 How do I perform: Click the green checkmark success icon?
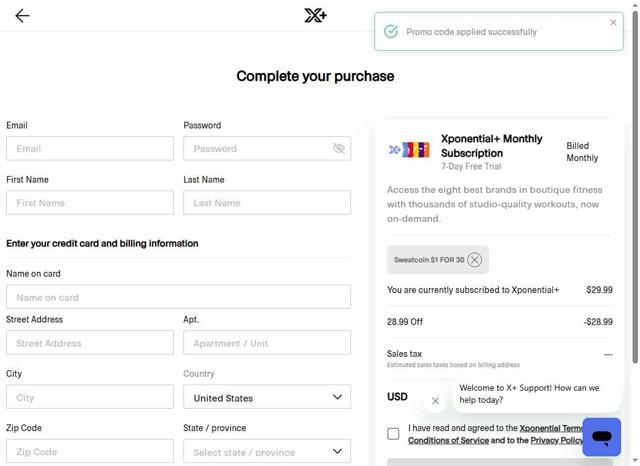(x=391, y=31)
